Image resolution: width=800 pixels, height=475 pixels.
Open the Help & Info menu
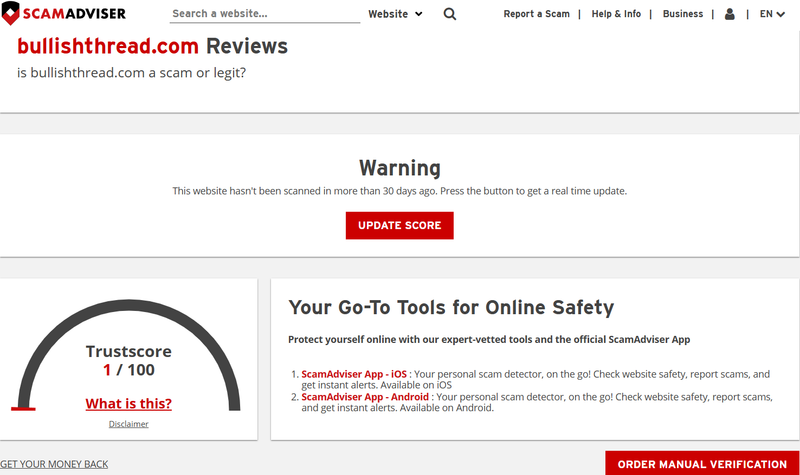pos(616,14)
